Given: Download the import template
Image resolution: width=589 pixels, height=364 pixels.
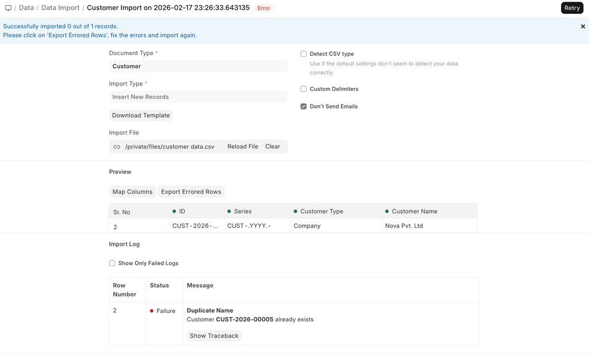Looking at the screenshot, I should point(141,116).
